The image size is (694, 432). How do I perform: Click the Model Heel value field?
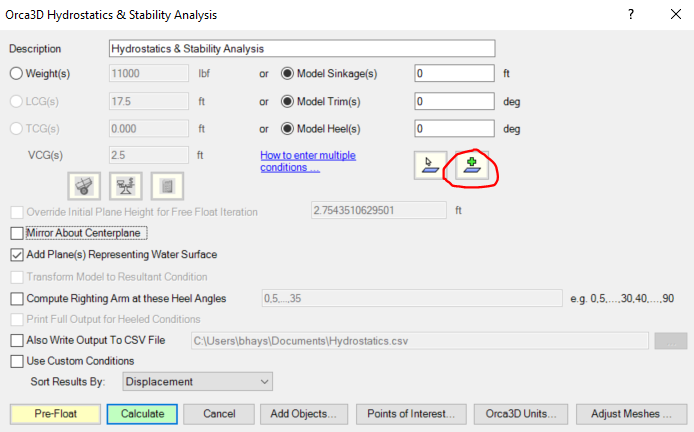455,129
